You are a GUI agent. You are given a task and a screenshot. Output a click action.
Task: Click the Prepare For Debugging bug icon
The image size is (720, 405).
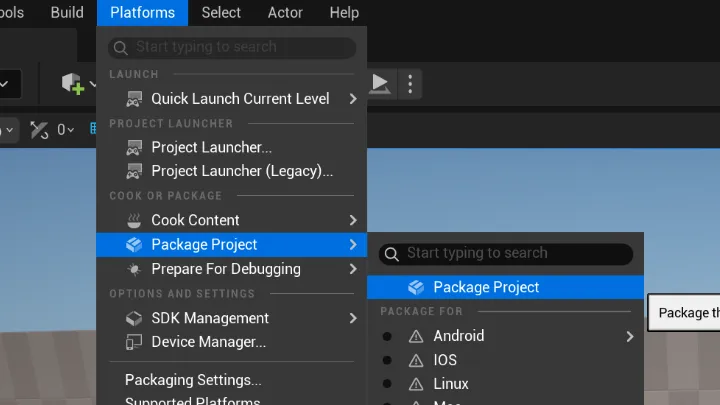pos(134,269)
